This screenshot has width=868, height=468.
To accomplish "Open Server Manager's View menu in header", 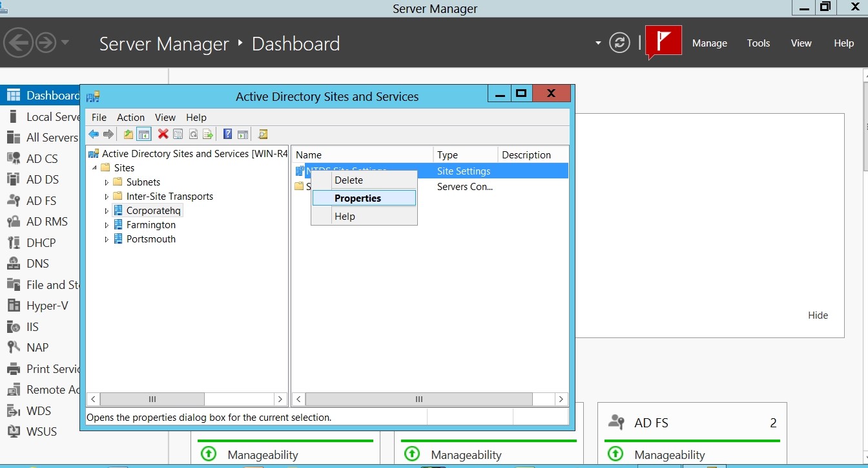I will coord(801,43).
